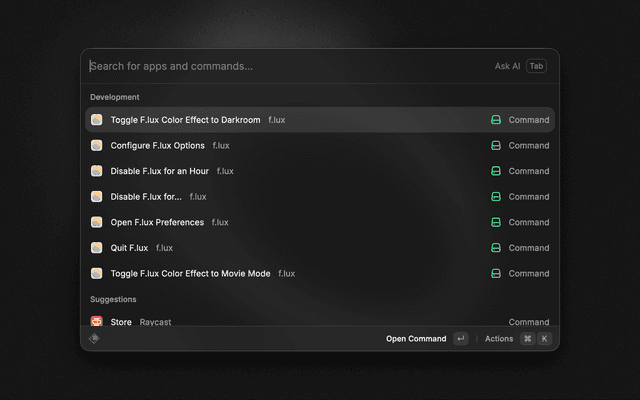Choose Configure F.lux Options command
Image resolution: width=640 pixels, height=400 pixels.
(157, 146)
